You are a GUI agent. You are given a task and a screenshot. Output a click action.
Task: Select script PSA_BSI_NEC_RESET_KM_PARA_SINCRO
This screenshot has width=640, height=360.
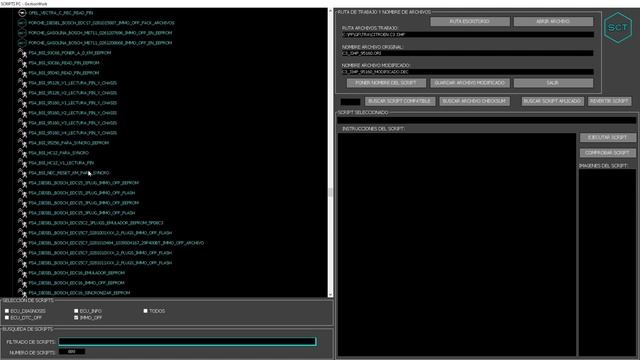69,173
